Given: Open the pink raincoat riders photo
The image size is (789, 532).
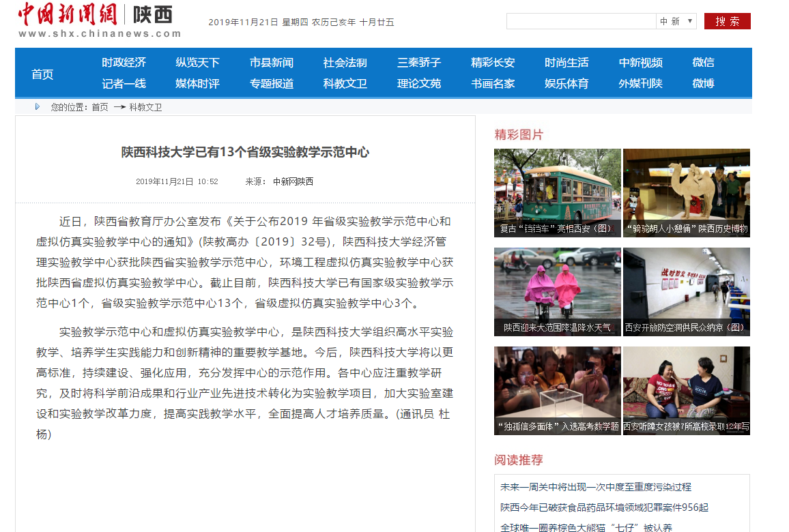Looking at the screenshot, I should (x=557, y=291).
